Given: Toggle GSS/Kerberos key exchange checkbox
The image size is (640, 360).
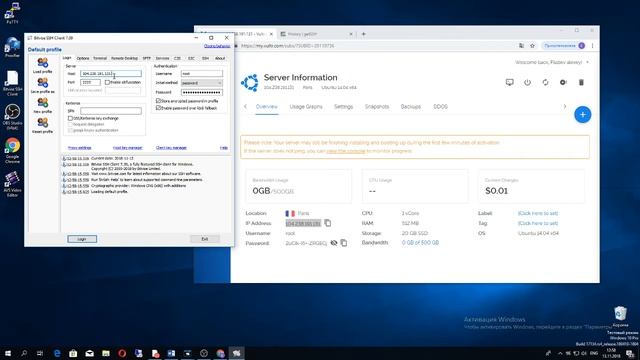Looking at the screenshot, I should coord(70,118).
